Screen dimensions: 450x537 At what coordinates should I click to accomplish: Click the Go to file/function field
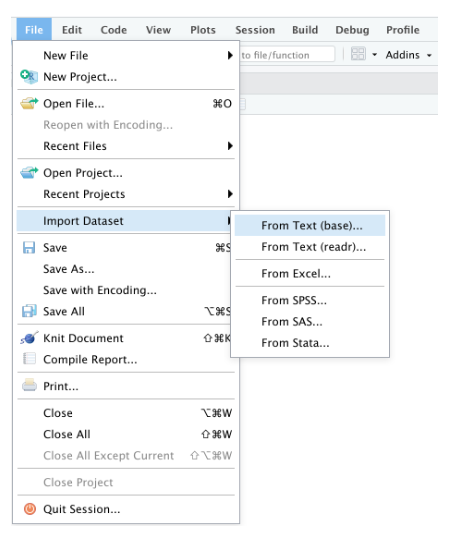[x=287, y=55]
